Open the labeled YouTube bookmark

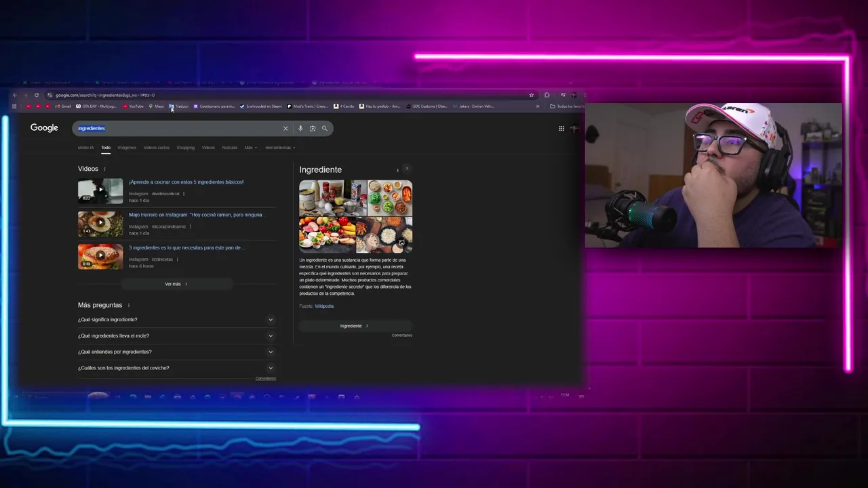133,106
